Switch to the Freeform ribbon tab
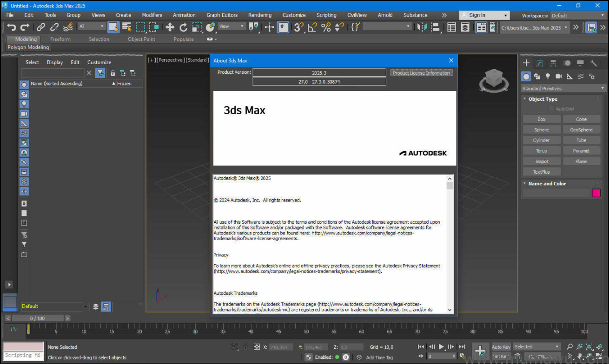The image size is (609, 364). (x=60, y=39)
